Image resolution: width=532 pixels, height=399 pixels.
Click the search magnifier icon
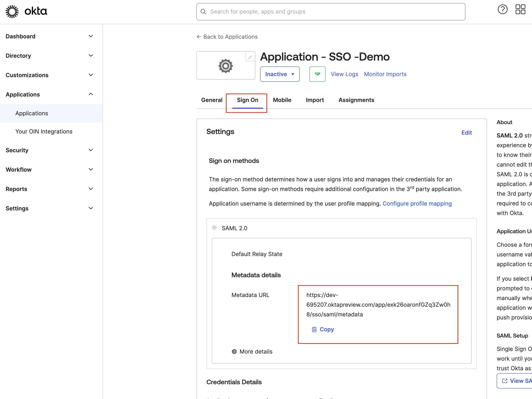click(203, 12)
